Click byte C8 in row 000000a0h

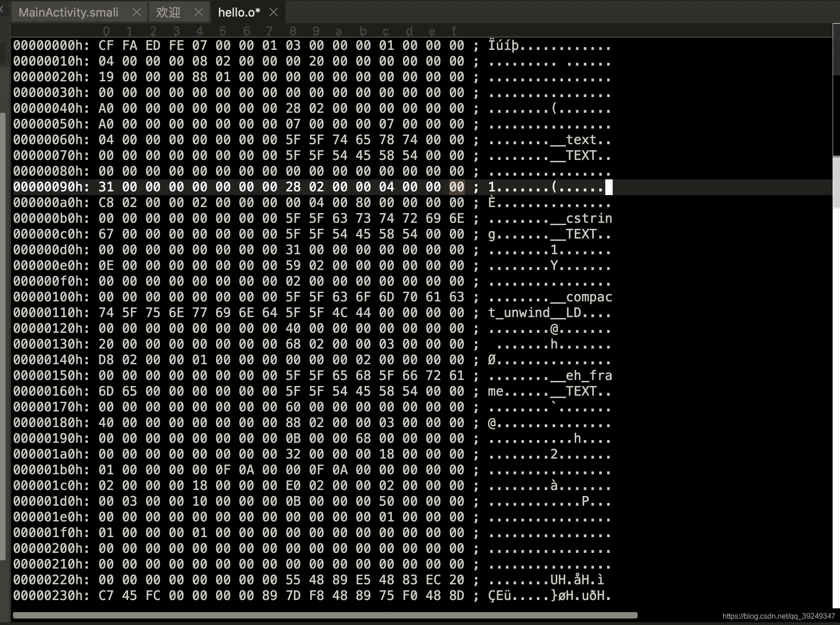(x=106, y=202)
